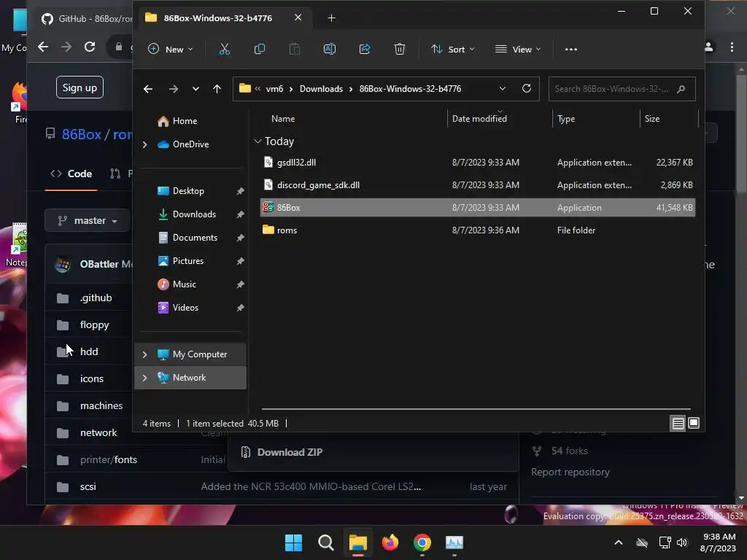This screenshot has height=560, width=747.
Task: Open floppy folder in GitHub repo
Action: pyautogui.click(x=94, y=324)
